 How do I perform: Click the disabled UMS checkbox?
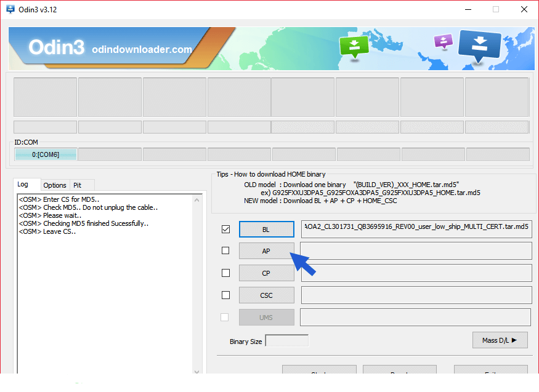224,317
